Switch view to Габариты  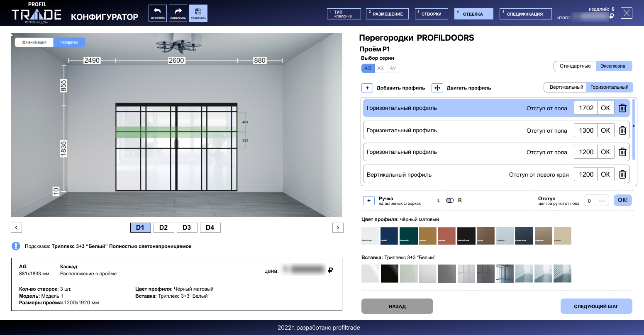coord(69,42)
